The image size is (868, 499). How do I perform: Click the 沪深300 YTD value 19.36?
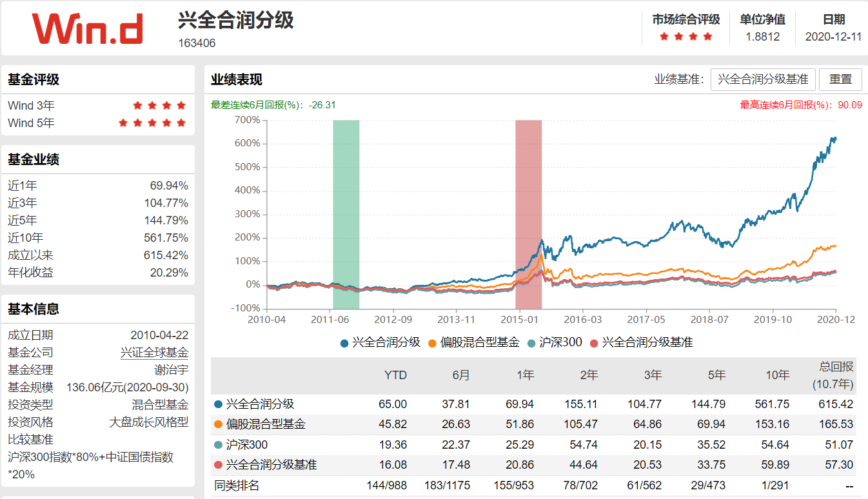(x=393, y=445)
